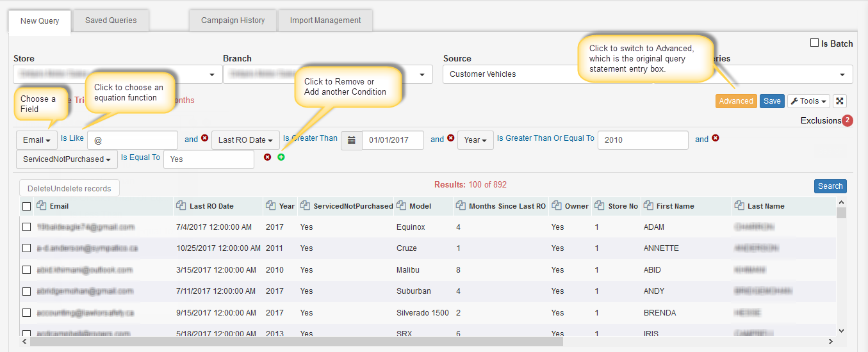Remove the Year condition with red X
This screenshot has height=352, width=868.
716,138
